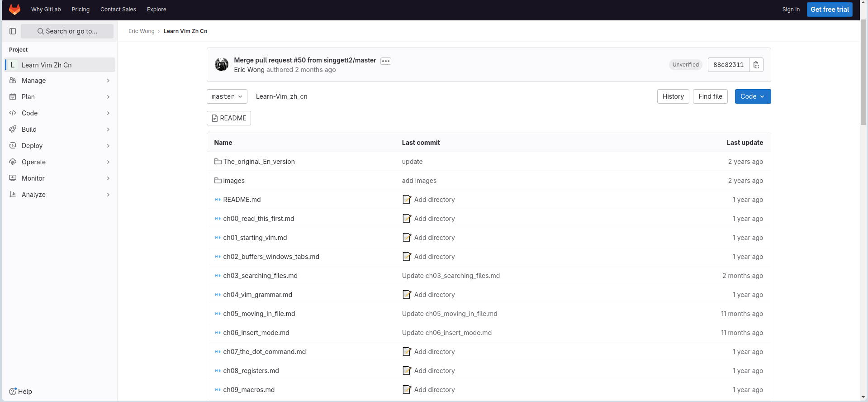Open the README button
Image resolution: width=868 pixels, height=402 pixels.
click(229, 118)
